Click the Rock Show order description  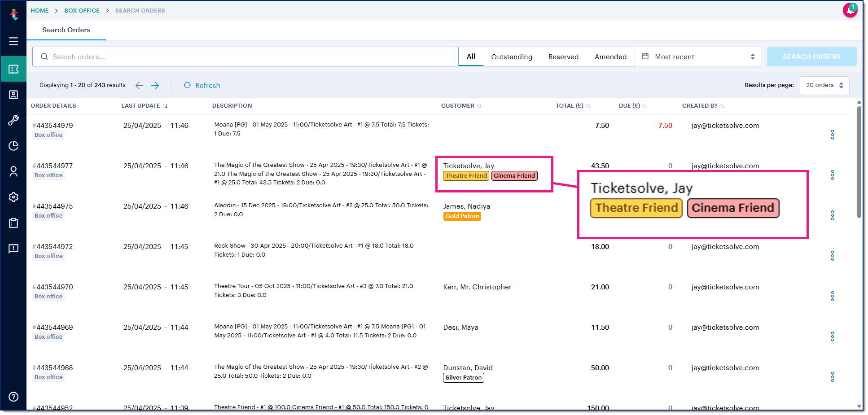coord(314,250)
